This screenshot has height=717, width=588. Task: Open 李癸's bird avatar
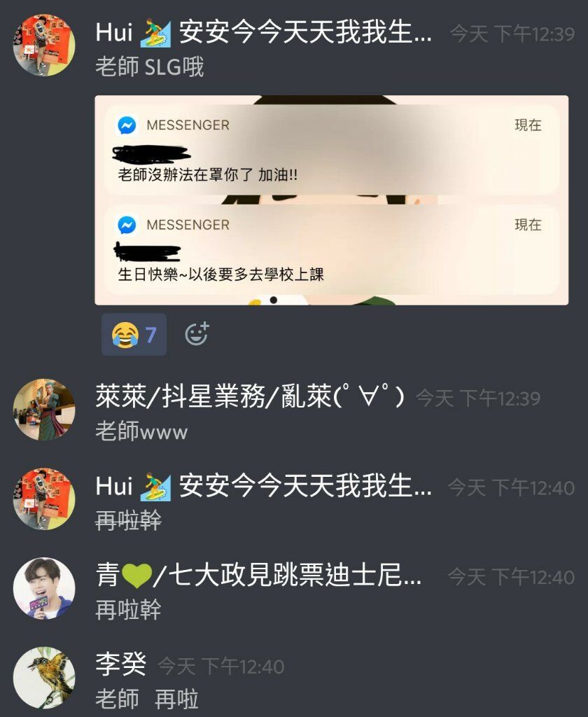coord(44,677)
